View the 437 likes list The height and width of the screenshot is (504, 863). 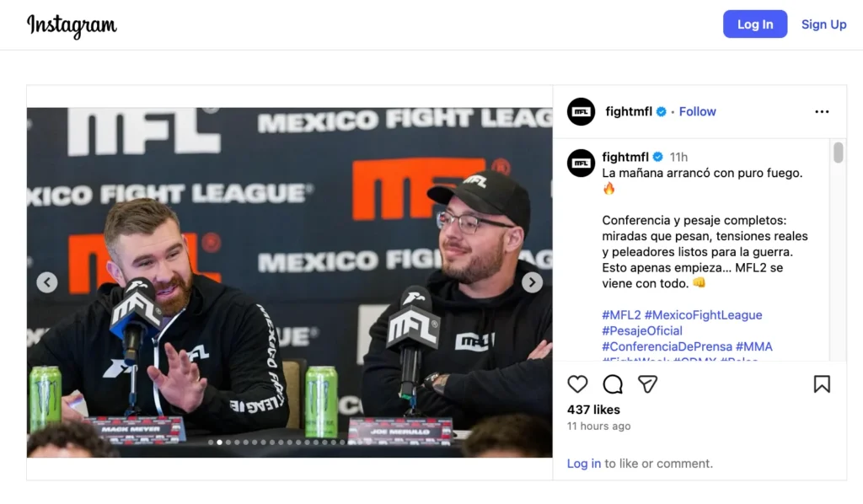(593, 410)
